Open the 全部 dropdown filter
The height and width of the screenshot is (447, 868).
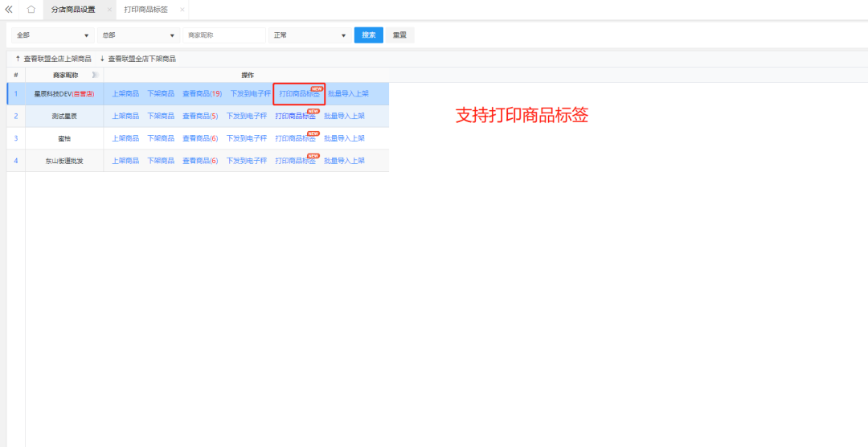[52, 35]
